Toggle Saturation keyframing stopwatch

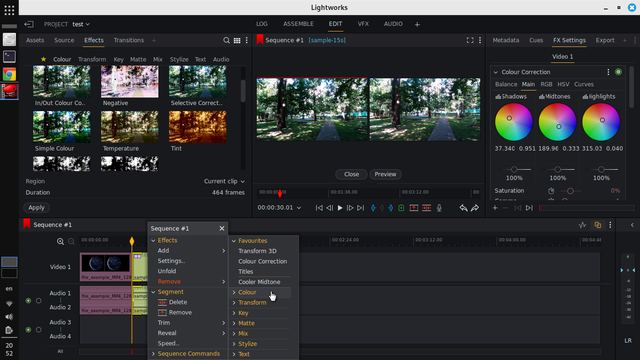(x=551, y=191)
